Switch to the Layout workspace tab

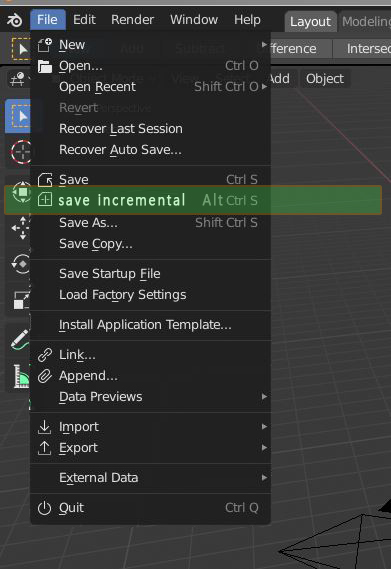pos(310,21)
